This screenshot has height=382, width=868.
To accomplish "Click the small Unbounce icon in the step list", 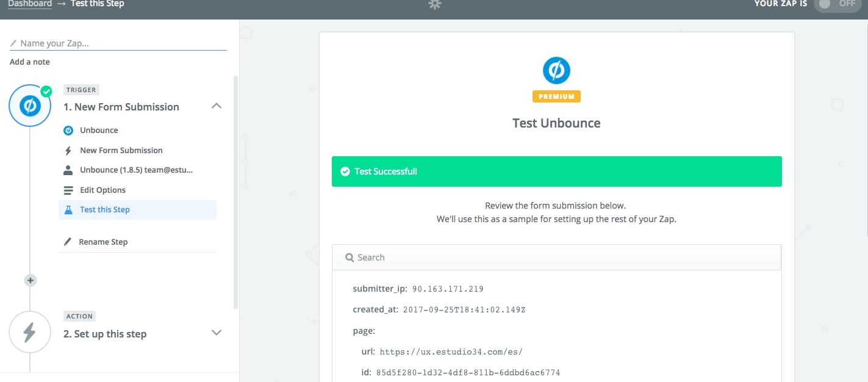I will [x=68, y=131].
